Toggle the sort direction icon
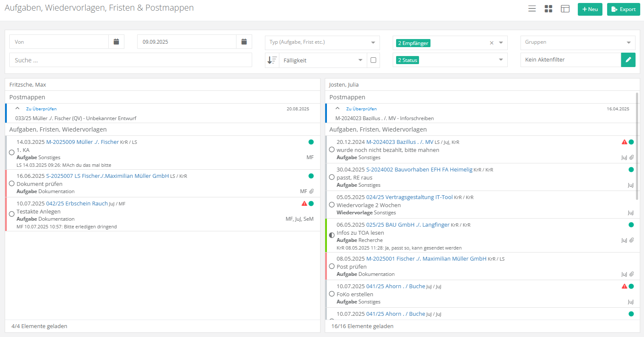Screen dimensions: 644x337 click(x=272, y=60)
